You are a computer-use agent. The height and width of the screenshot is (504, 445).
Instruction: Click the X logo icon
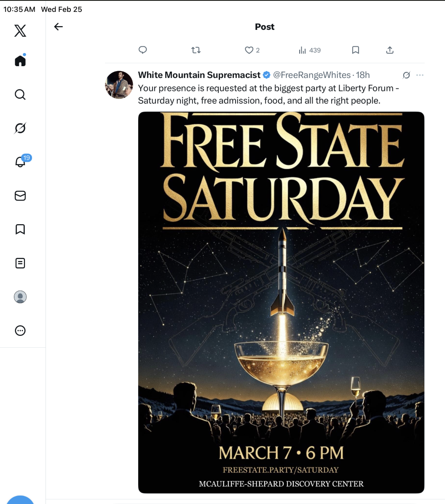pos(20,31)
